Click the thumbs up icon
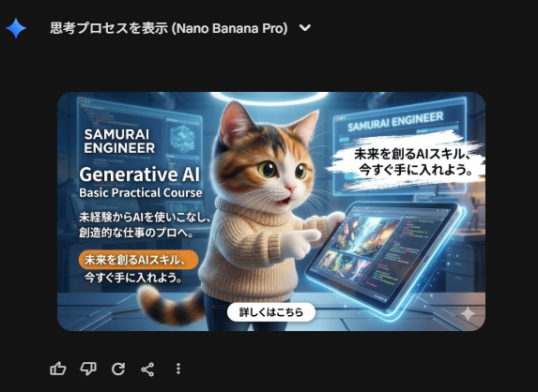The width and height of the screenshot is (538, 392). (58, 369)
